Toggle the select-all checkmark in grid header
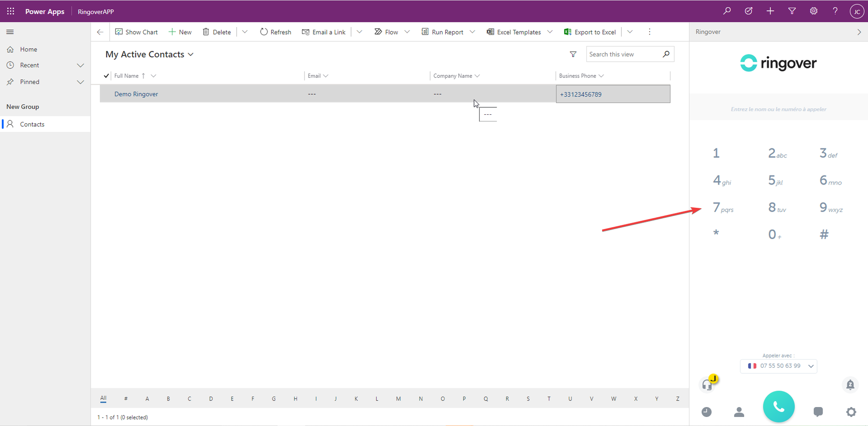 point(106,76)
